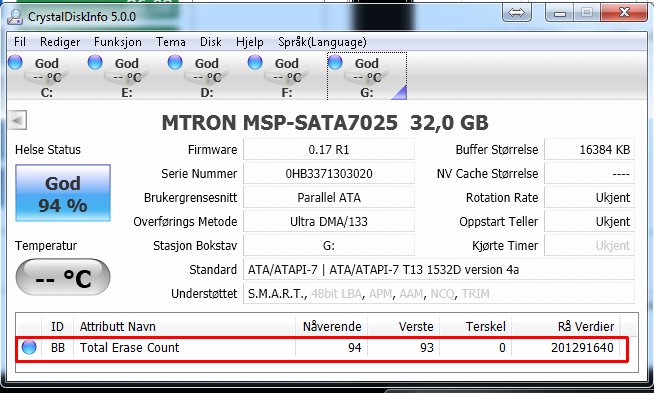Click the Rotation Rate Ukjent field
Image resolution: width=654 pixels, height=393 pixels.
589,197
